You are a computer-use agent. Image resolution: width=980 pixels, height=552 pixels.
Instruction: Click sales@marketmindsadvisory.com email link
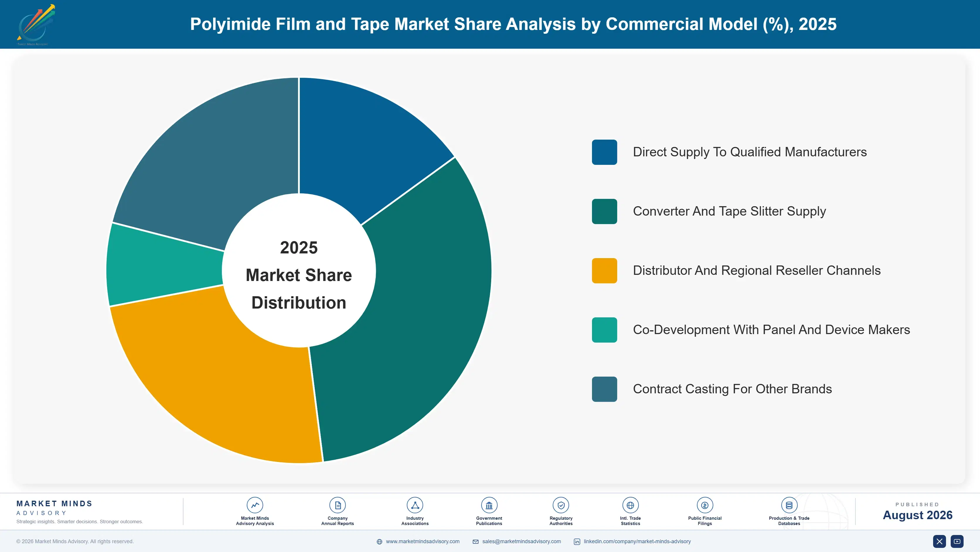point(522,541)
